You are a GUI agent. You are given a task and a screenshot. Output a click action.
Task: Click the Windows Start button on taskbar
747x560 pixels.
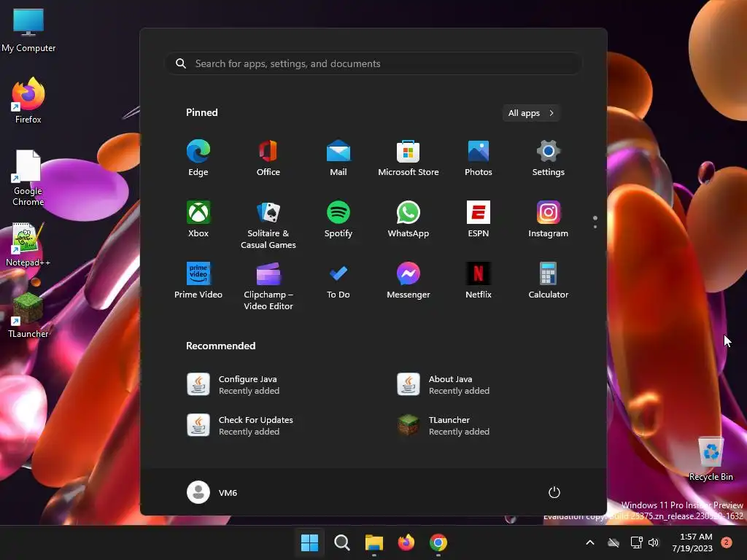[309, 542]
